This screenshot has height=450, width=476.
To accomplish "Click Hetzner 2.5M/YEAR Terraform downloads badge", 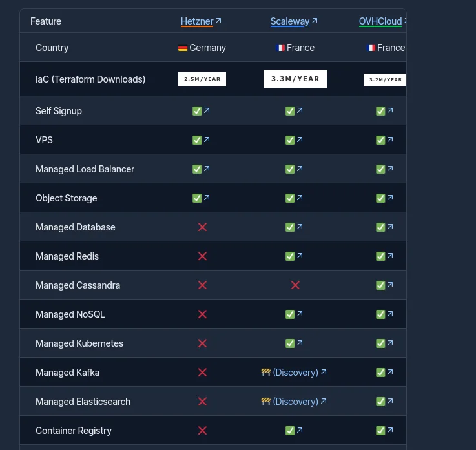I will click(x=202, y=79).
